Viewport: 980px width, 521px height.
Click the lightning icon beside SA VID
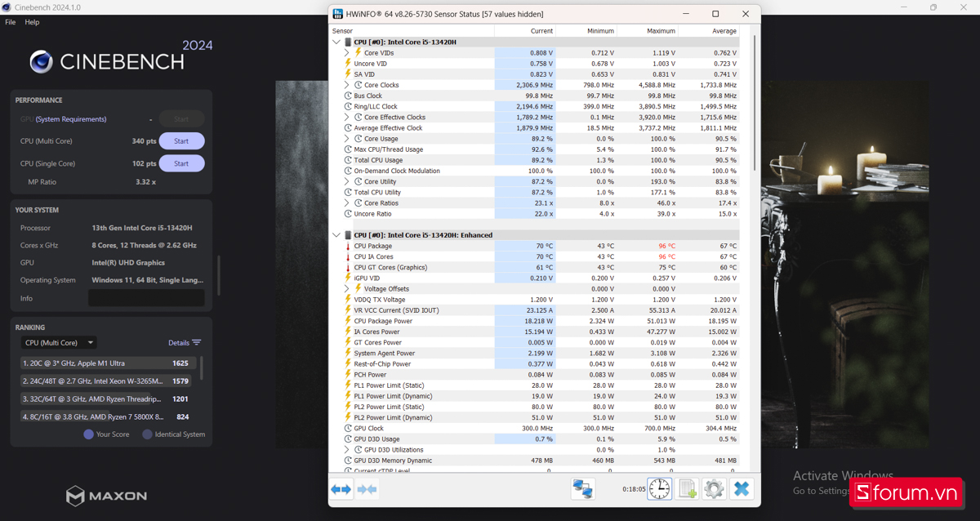pyautogui.click(x=348, y=74)
